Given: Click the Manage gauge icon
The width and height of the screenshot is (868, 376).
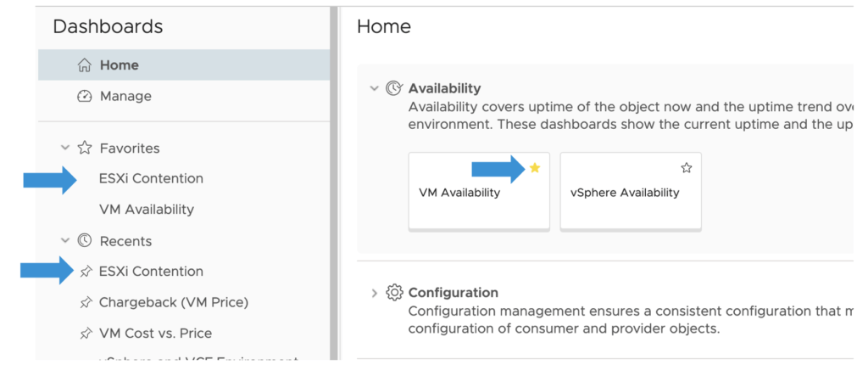Looking at the screenshot, I should pos(84,97).
